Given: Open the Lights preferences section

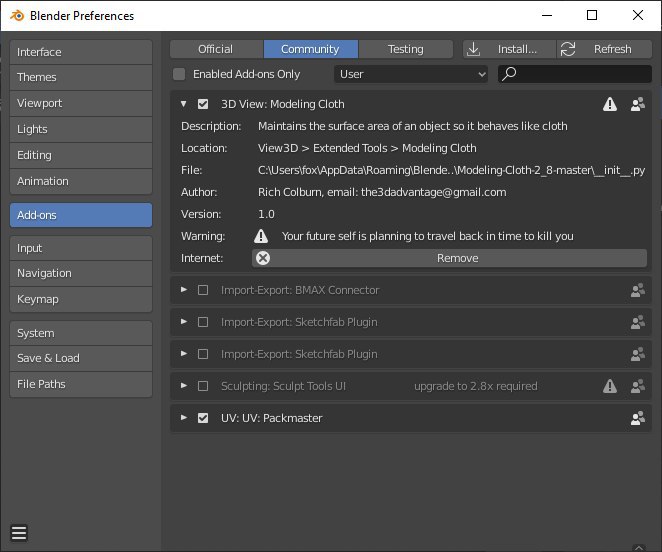Looking at the screenshot, I should click(x=81, y=129).
